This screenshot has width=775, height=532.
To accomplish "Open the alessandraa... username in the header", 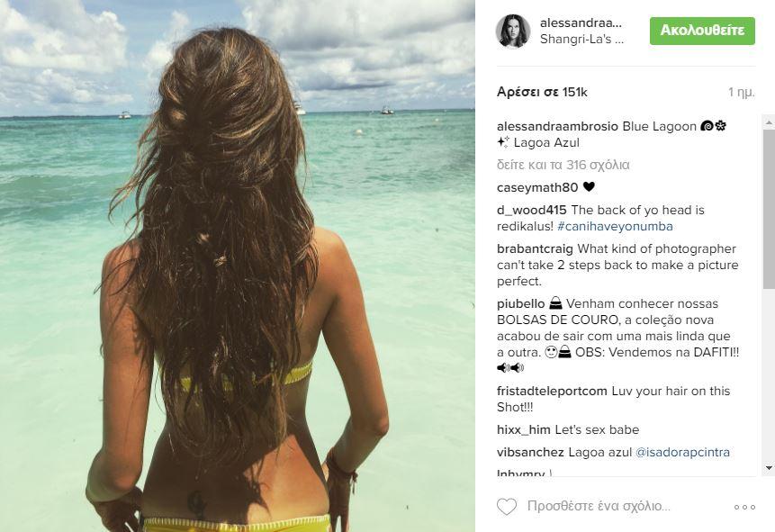I will pos(581,23).
